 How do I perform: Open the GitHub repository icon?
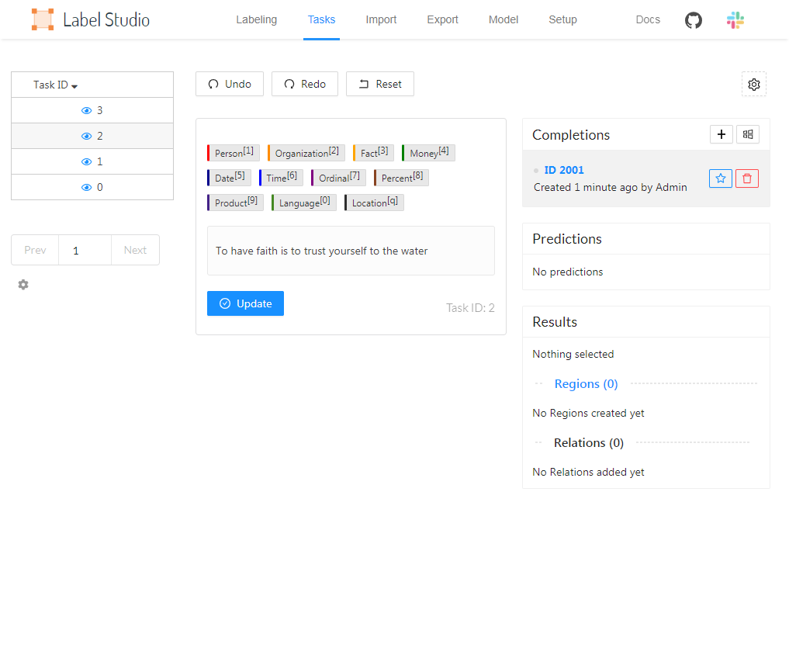[x=694, y=20]
